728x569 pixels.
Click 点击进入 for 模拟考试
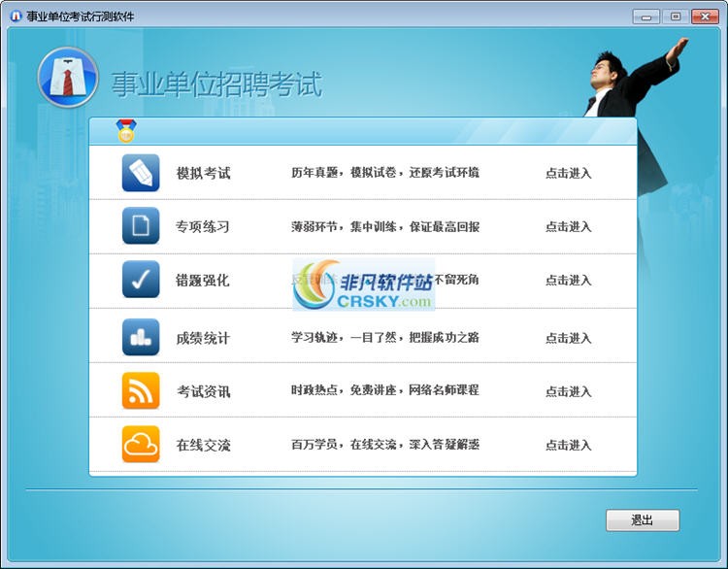coord(568,173)
